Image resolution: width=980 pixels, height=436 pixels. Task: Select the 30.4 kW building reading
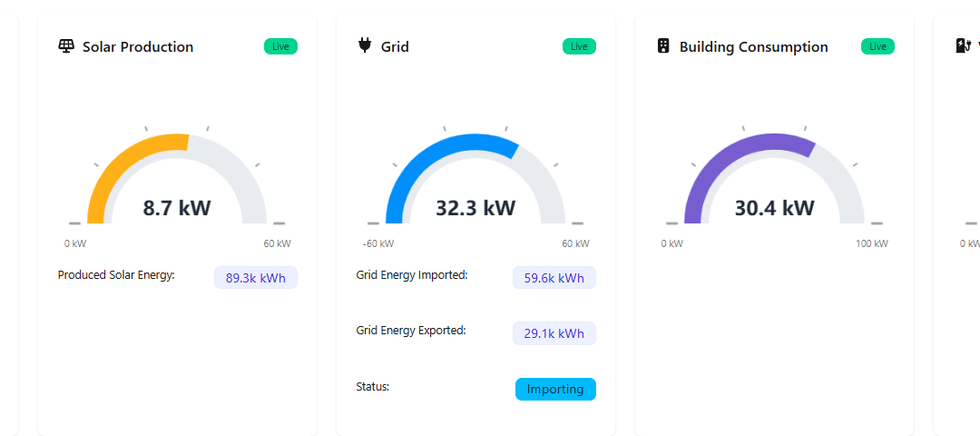[x=774, y=208]
